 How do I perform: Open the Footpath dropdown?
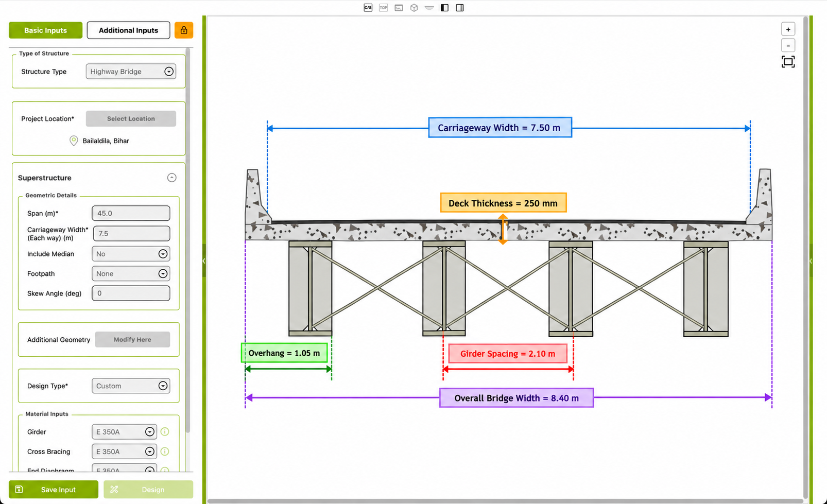click(x=131, y=274)
